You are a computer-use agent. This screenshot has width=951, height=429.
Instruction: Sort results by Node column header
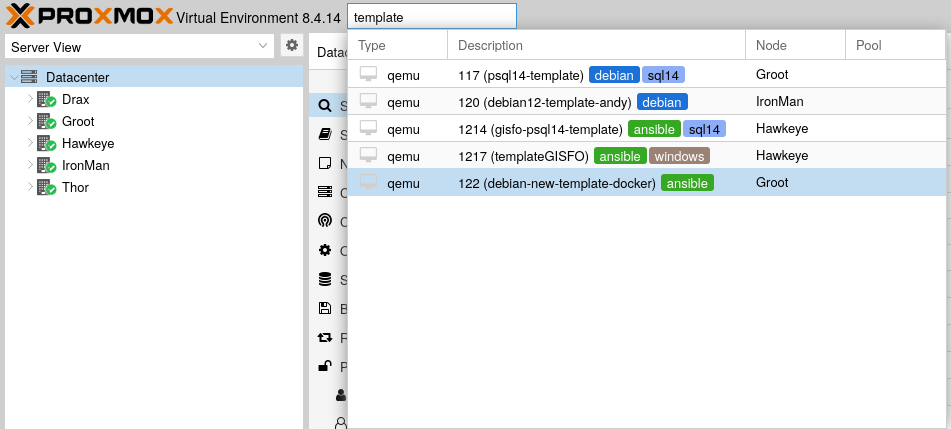pyautogui.click(x=794, y=45)
